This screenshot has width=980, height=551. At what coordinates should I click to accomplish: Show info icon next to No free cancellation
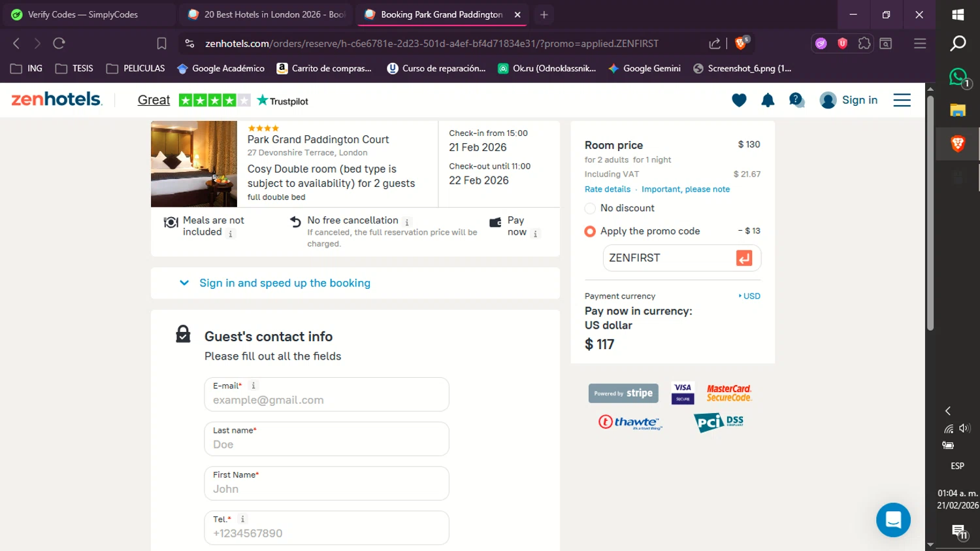(x=407, y=222)
